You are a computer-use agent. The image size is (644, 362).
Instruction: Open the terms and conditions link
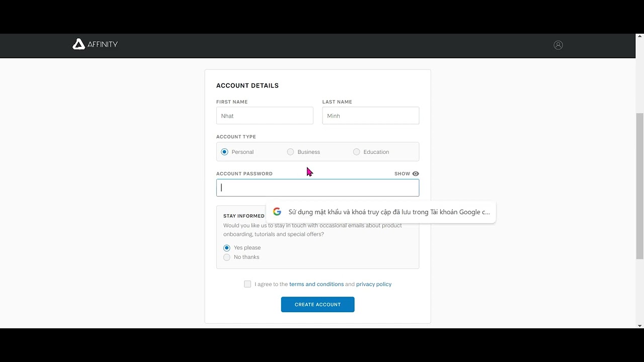316,284
